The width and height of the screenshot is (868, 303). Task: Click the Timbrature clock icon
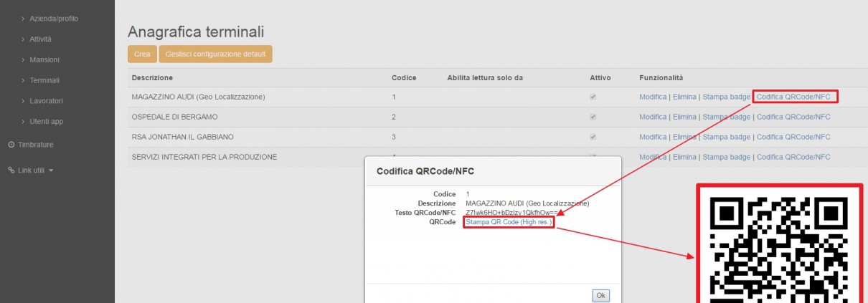[x=11, y=145]
